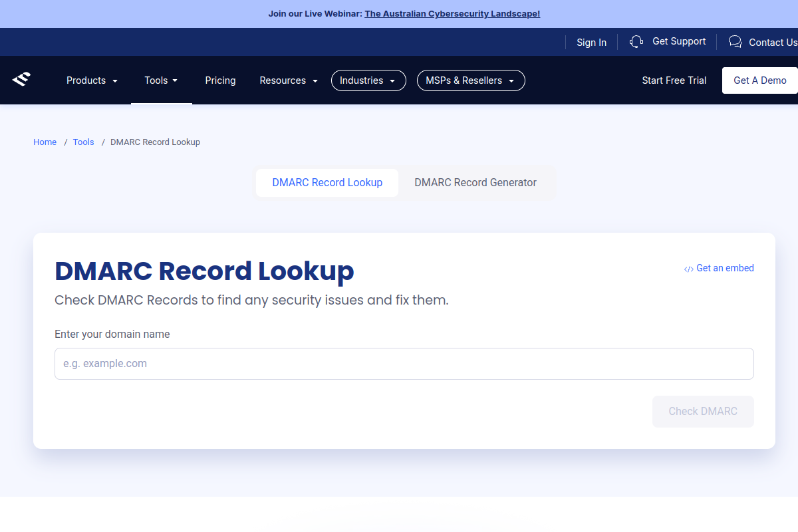The image size is (798, 532).
Task: Expand the Products dropdown menu
Action: click(x=92, y=80)
